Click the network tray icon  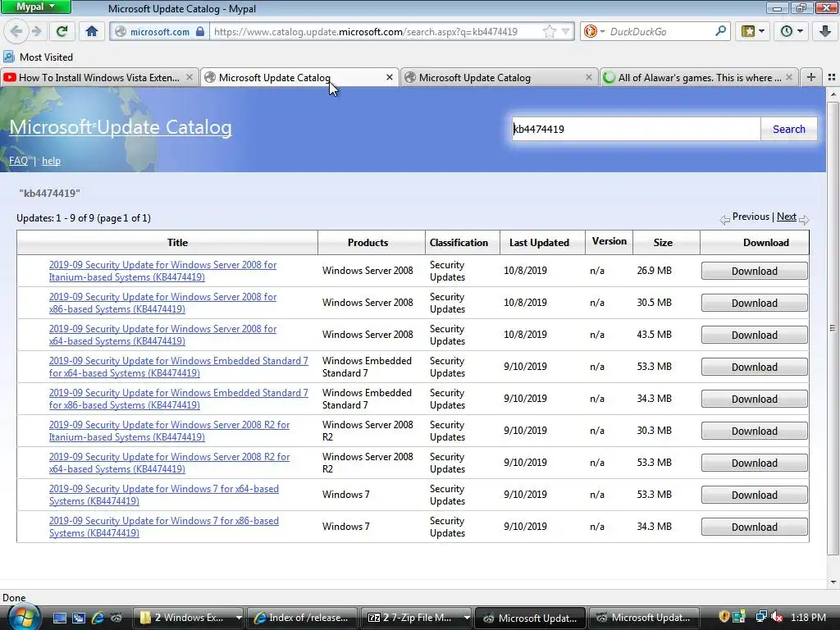pyautogui.click(x=760, y=617)
